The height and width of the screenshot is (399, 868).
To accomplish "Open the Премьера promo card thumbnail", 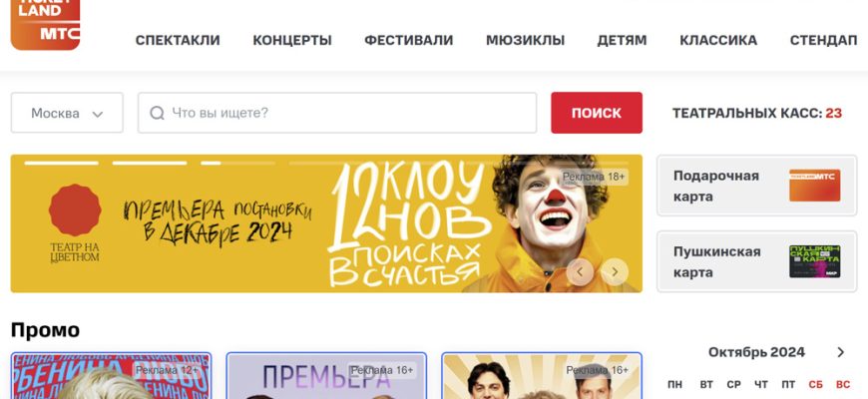I will 326,376.
